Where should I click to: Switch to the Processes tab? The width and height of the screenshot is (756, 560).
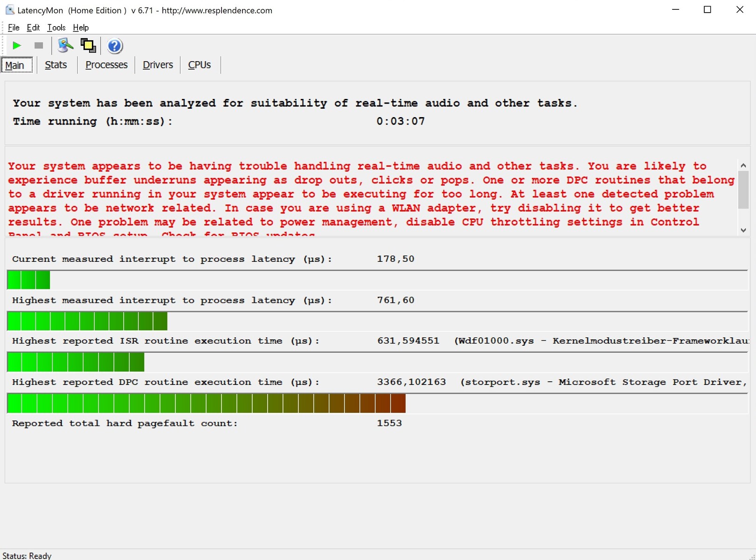click(x=106, y=65)
